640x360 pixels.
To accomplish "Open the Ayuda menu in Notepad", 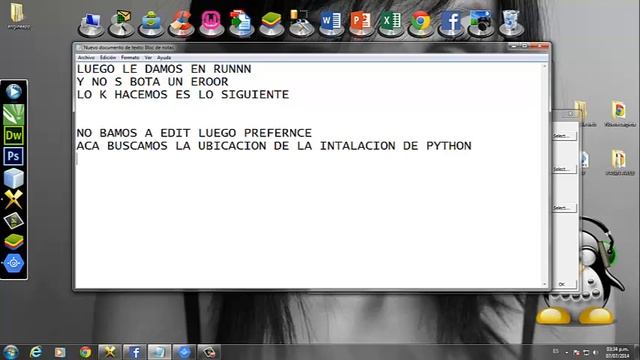I will pyautogui.click(x=164, y=58).
